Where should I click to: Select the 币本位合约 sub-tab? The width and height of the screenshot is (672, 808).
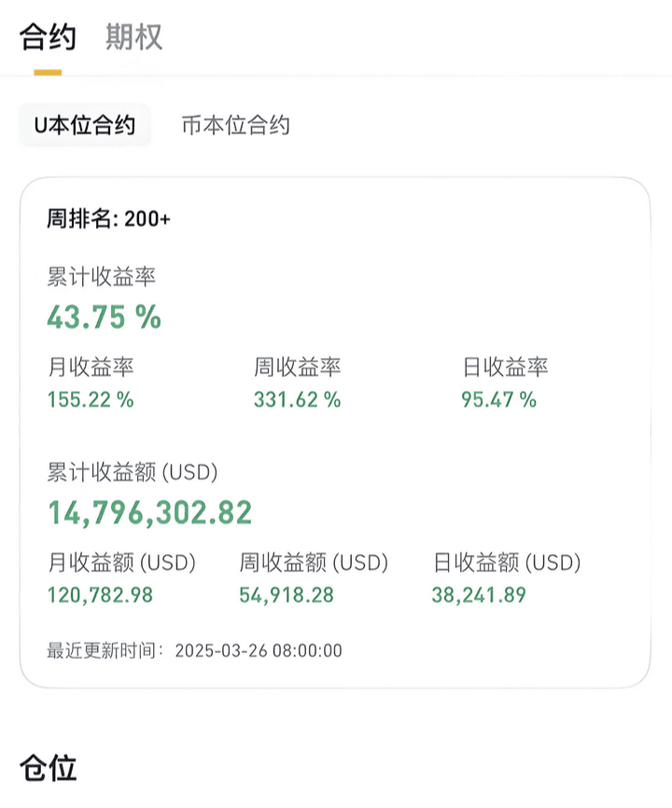pos(236,125)
